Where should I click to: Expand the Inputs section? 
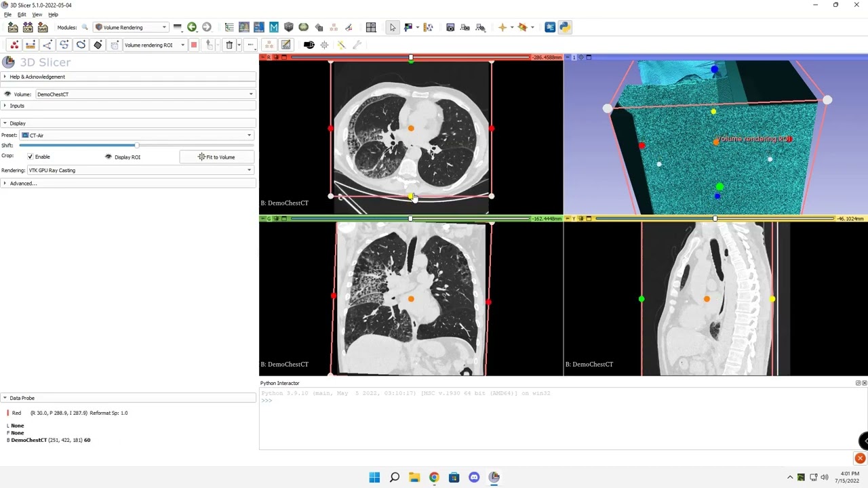coord(128,106)
